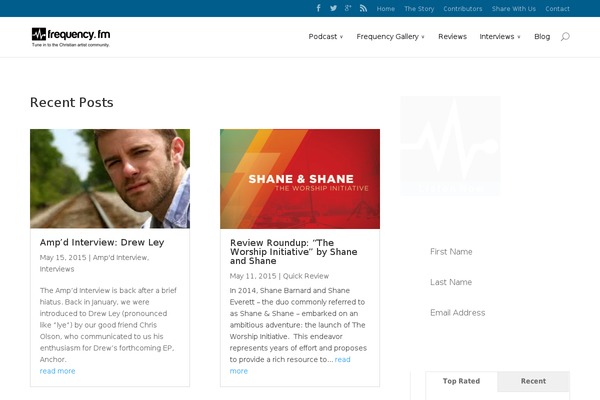This screenshot has height=400, width=600.
Task: Open the Drew Ley photo thumbnail
Action: 110,179
